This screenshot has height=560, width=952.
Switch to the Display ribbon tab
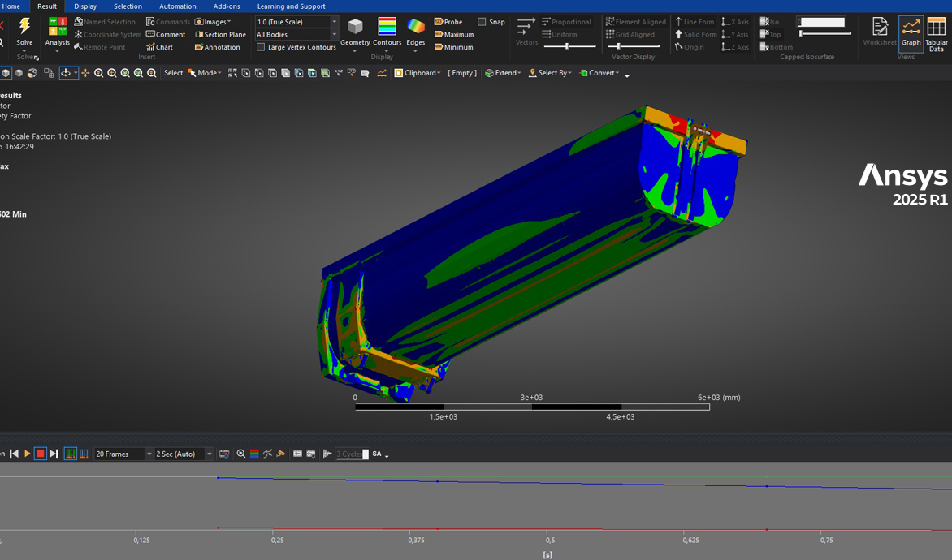(85, 6)
